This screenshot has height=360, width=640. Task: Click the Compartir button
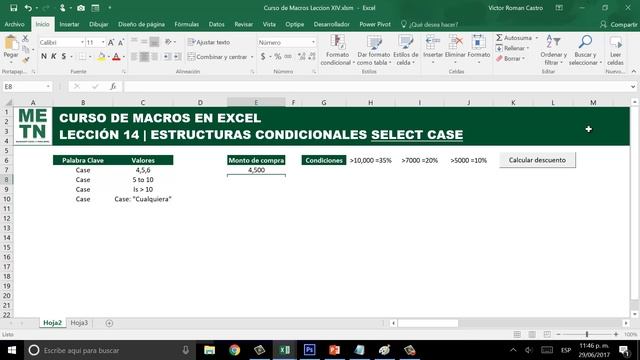pyautogui.click(x=618, y=24)
